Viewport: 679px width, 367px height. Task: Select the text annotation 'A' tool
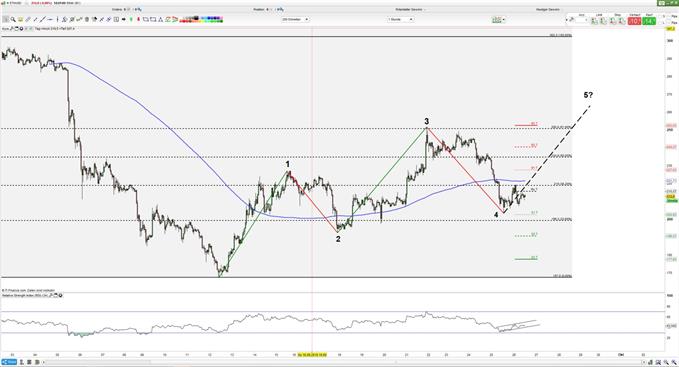[x=161, y=19]
